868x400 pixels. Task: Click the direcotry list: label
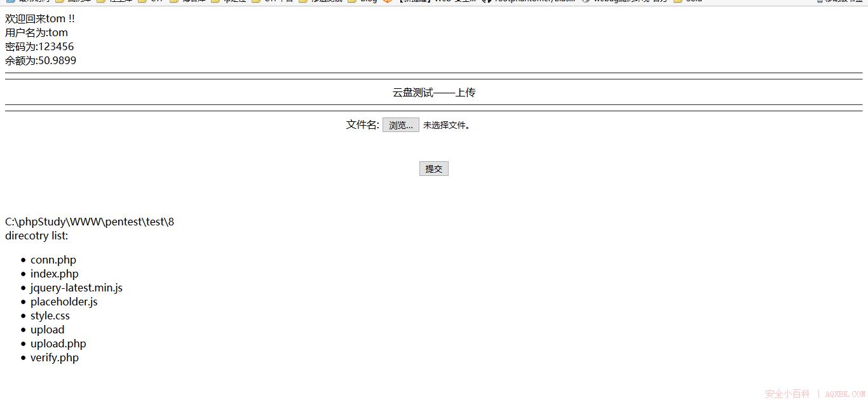[37, 236]
